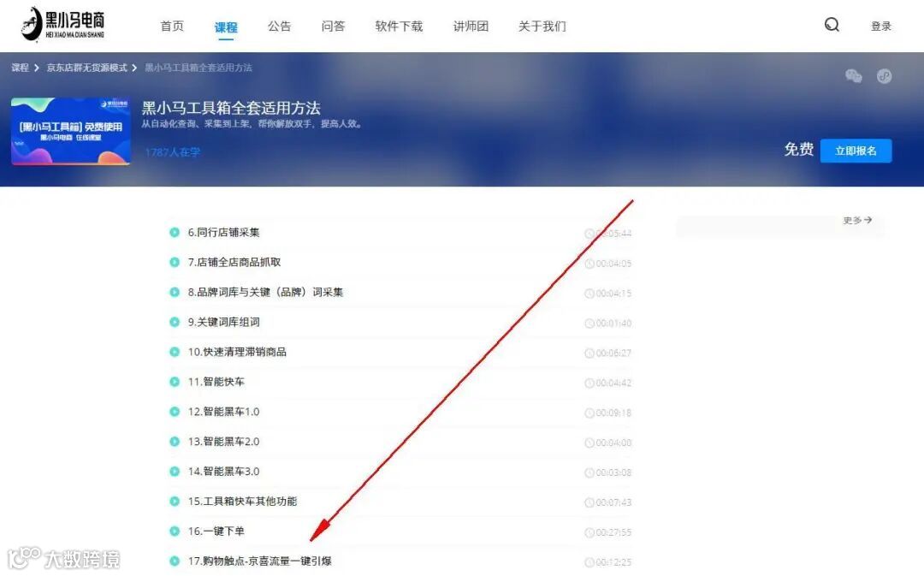Click 课程 breadcrumb link
The height and width of the screenshot is (576, 924).
20,68
